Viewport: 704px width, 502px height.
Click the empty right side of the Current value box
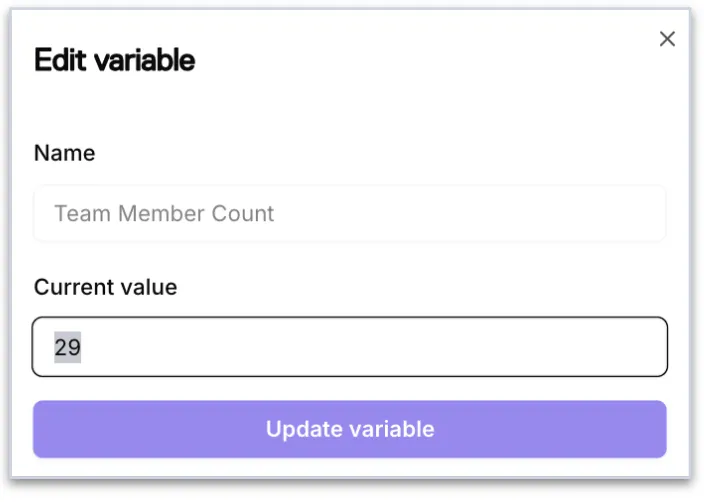tap(494, 347)
